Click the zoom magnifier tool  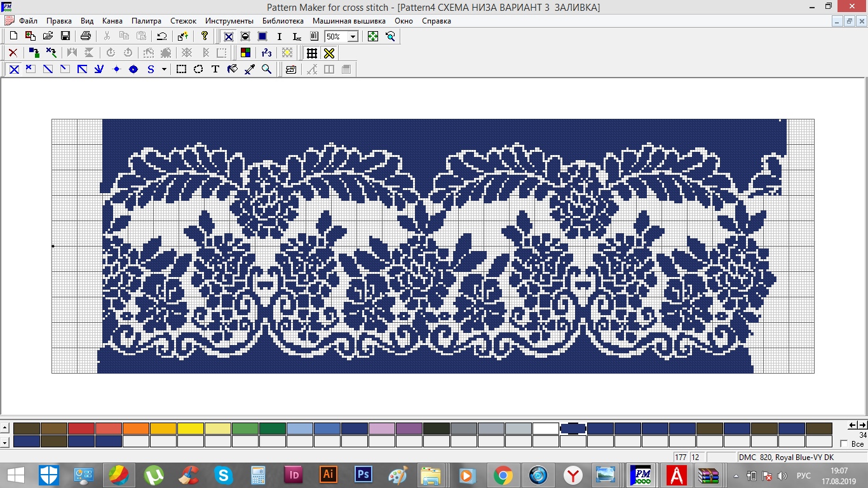click(x=267, y=69)
